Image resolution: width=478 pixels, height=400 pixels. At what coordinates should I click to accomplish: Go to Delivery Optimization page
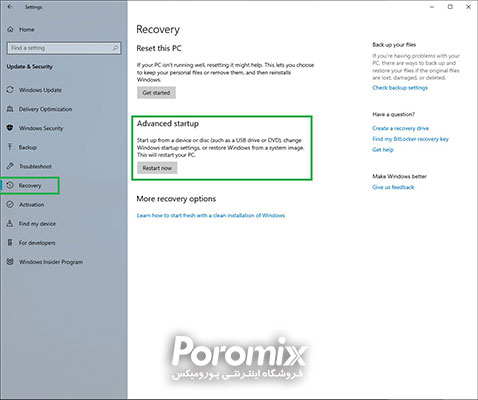click(x=45, y=109)
